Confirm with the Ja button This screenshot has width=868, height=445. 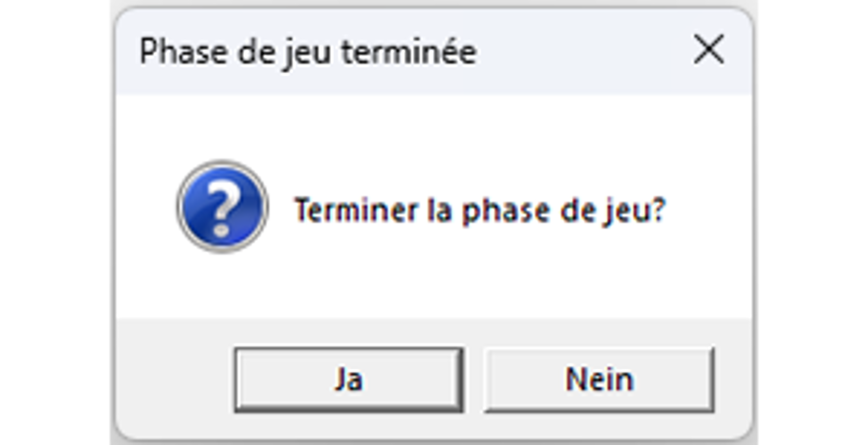tap(349, 379)
